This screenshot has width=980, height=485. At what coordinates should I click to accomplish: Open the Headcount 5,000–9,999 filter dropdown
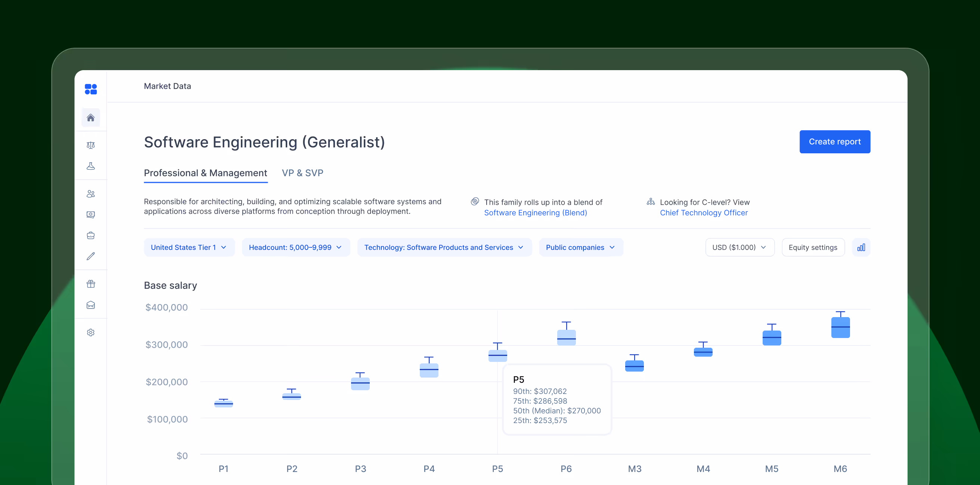295,247
